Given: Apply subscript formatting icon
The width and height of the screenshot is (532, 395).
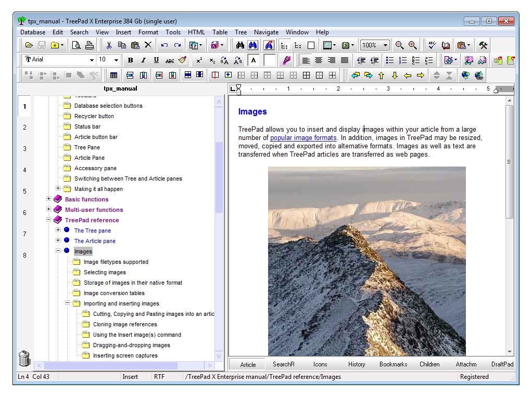Looking at the screenshot, I should point(212,60).
